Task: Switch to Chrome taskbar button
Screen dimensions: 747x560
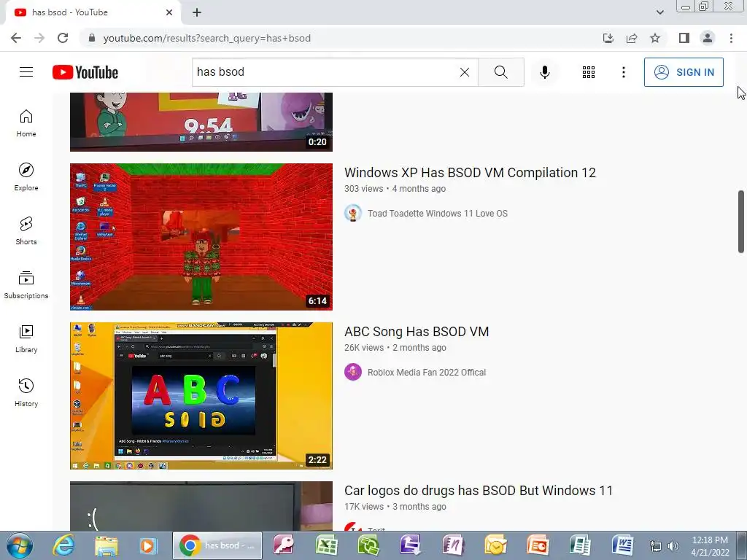Action: tap(217, 545)
